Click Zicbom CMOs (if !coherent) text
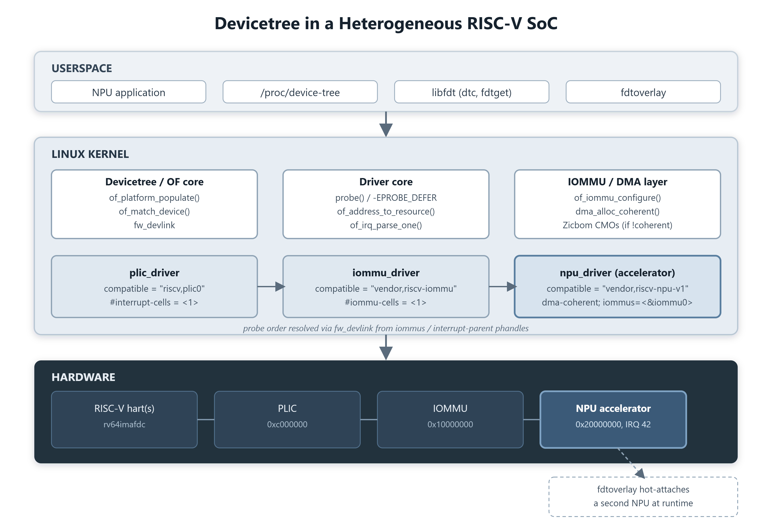 [617, 225]
